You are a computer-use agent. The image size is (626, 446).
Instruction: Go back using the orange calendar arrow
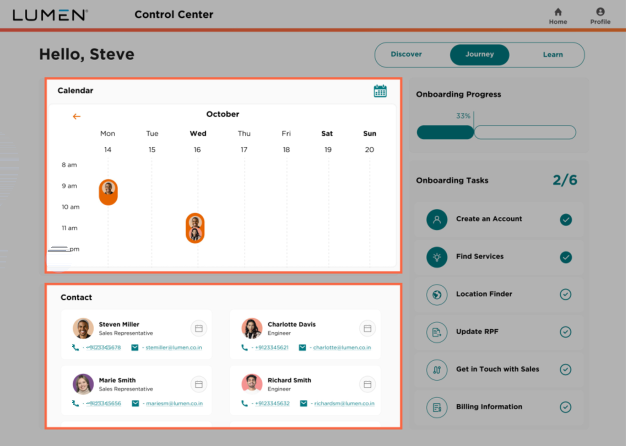[x=76, y=117]
